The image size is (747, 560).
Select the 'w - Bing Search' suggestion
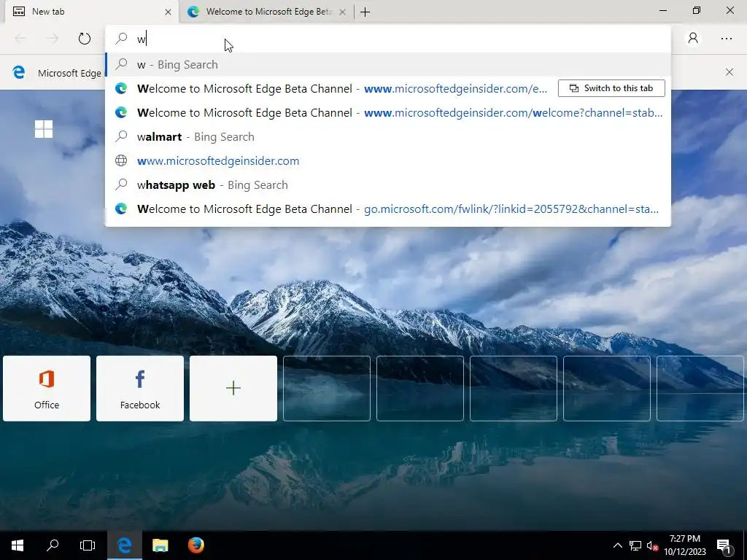tap(388, 64)
